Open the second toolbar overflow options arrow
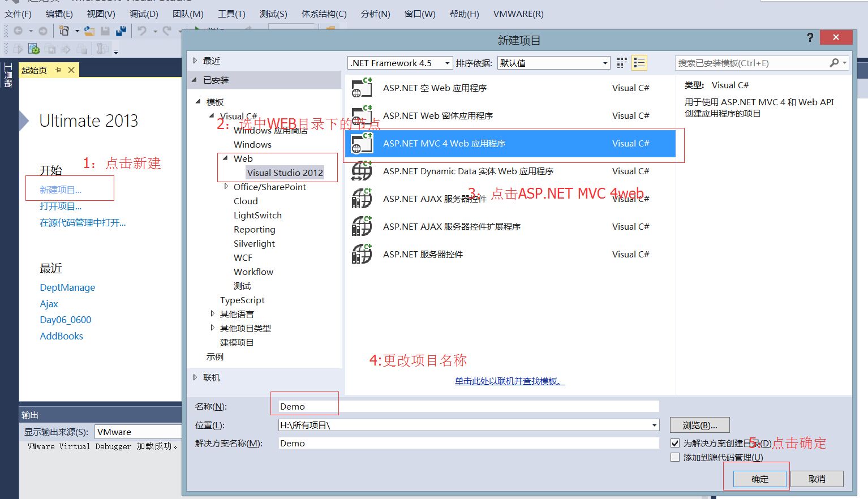 (116, 51)
